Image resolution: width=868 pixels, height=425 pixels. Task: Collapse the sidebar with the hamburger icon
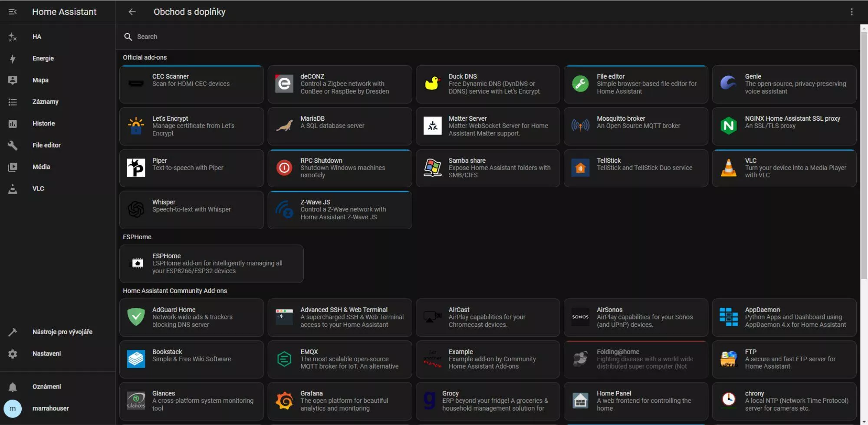point(13,12)
